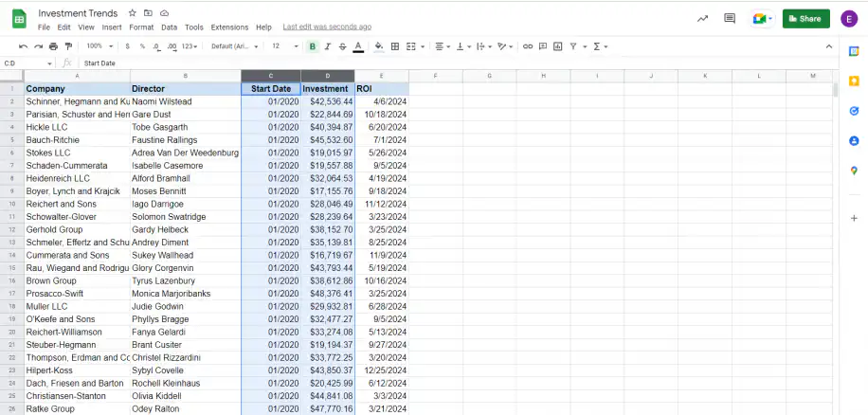The height and width of the screenshot is (415, 868).
Task: Select the column E header
Action: [382, 76]
